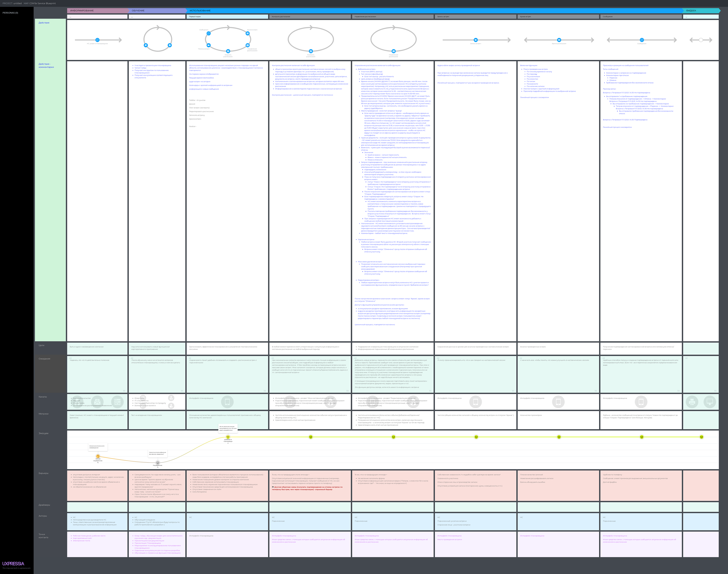728x574 pixels.
Task: Click the 'Акторы' row label
Action: [x=43, y=516]
